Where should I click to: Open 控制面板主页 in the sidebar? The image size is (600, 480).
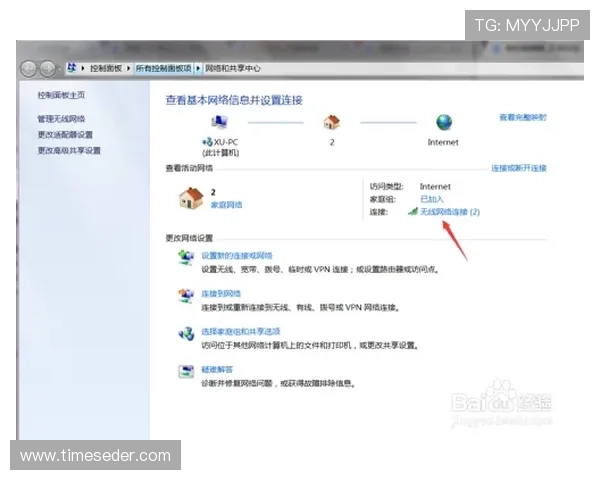coord(61,95)
